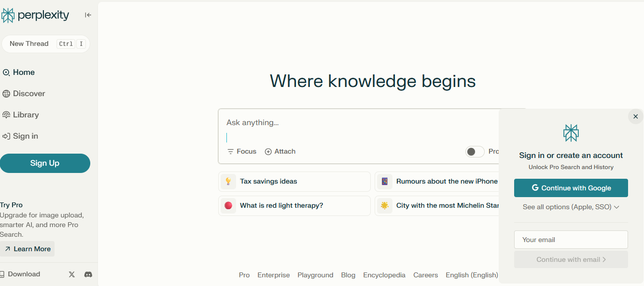Viewport: 644px width, 286px height.
Task: Select What is red light therapy suggestion
Action: pyautogui.click(x=294, y=206)
